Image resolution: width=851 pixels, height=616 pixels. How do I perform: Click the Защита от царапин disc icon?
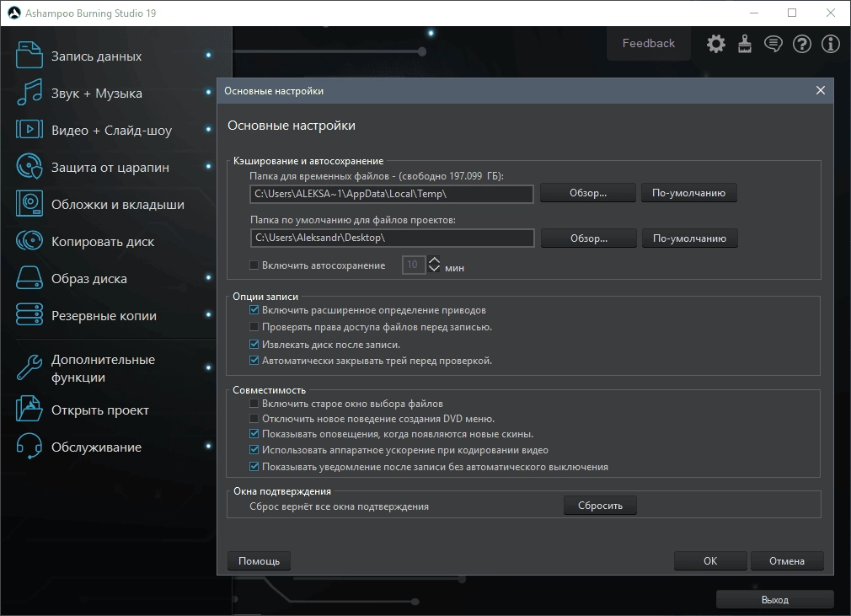(29, 166)
